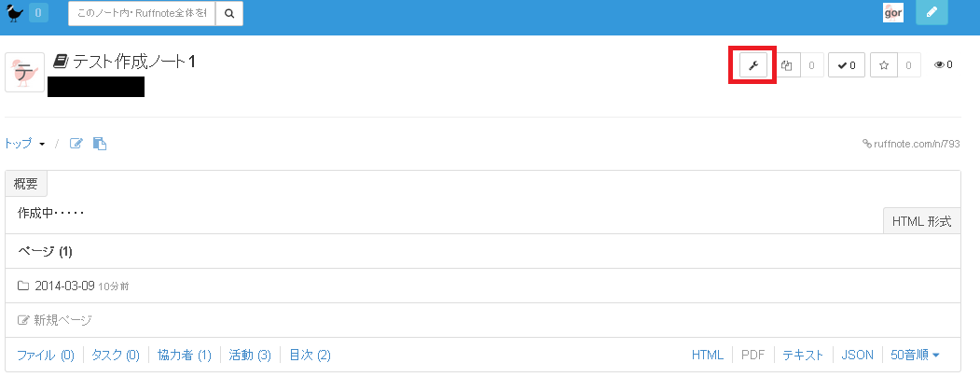Click the Ruffnote bird logo

tap(16, 13)
